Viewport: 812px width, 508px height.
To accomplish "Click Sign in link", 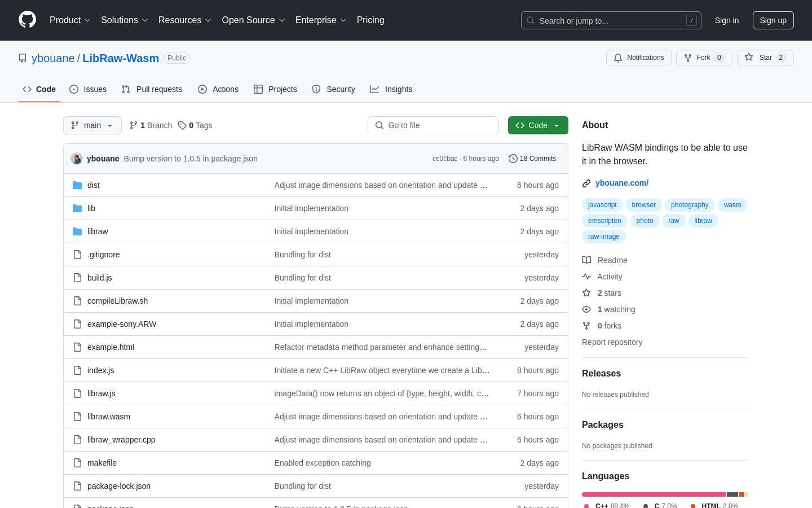I will tap(727, 20).
